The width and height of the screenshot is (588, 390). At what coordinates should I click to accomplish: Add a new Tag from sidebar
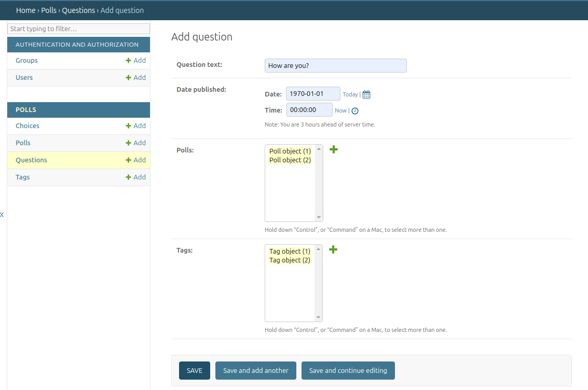[x=136, y=177]
